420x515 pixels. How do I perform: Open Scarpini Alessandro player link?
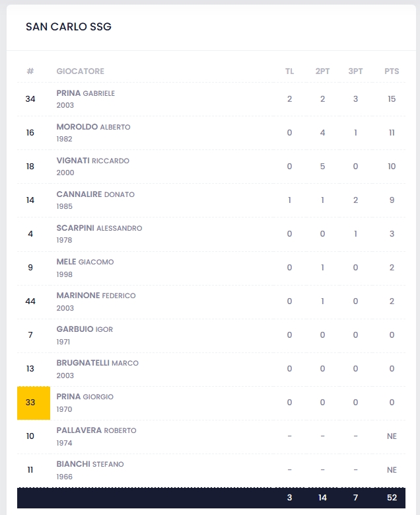coord(99,228)
